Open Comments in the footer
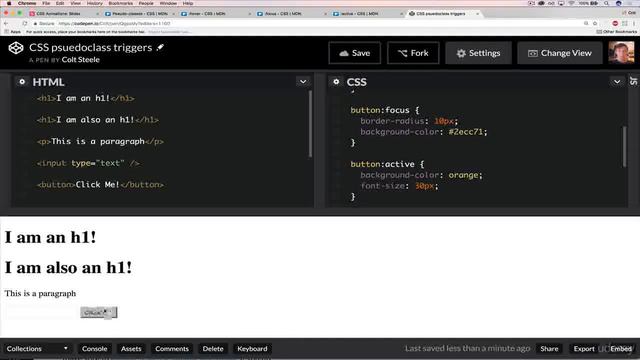This screenshot has width=640, height=360. tap(172, 349)
